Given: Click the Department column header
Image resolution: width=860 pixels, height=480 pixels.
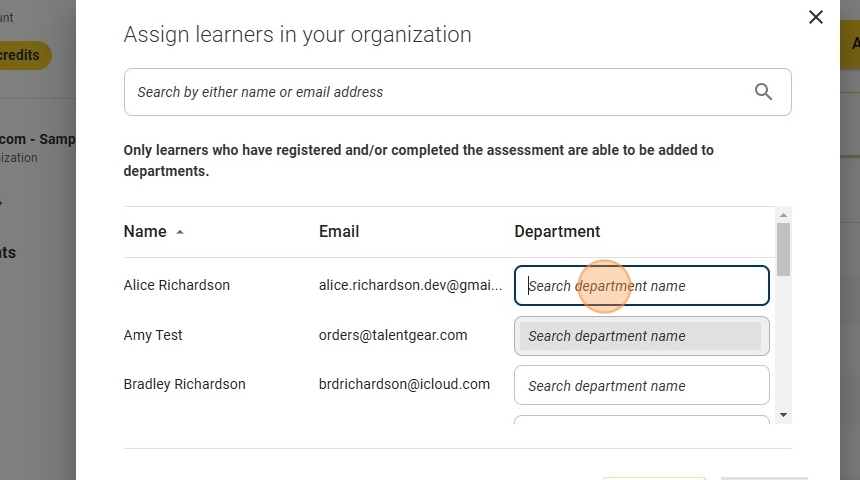Looking at the screenshot, I should [557, 231].
